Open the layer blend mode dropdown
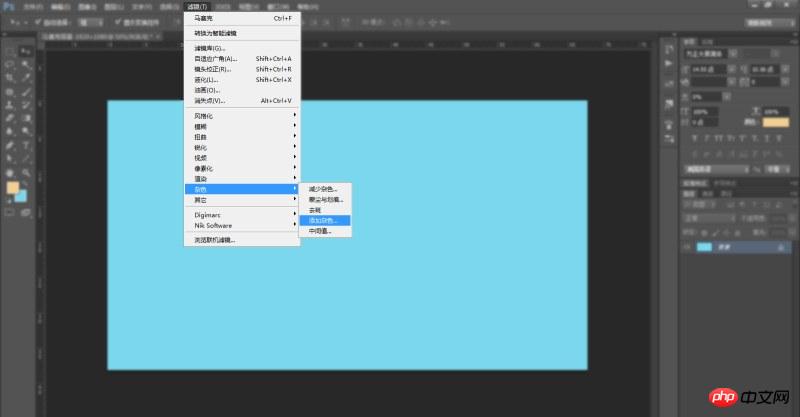 [x=710, y=218]
